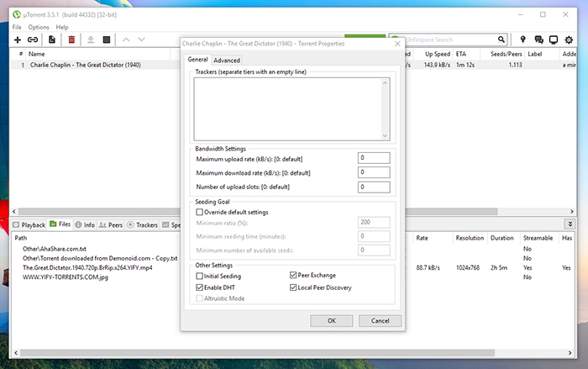The width and height of the screenshot is (588, 369).
Task: Click the light bulb icon in toolbar
Action: [522, 40]
